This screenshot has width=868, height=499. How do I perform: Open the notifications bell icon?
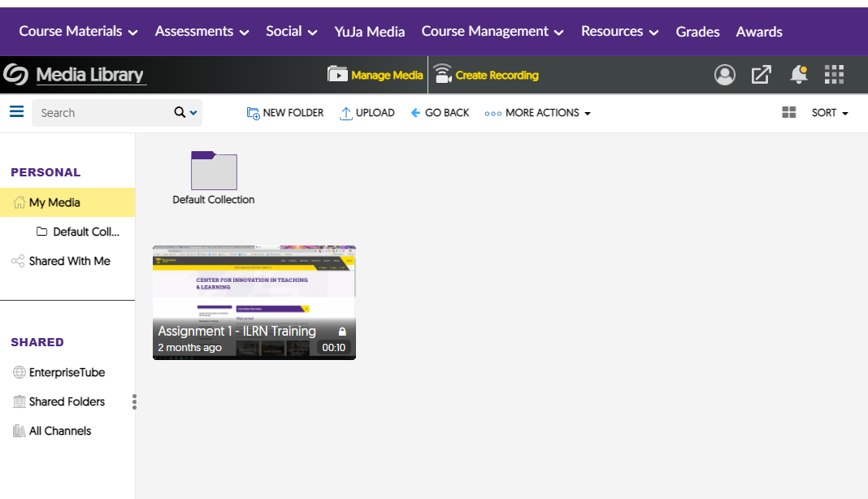[x=799, y=75]
